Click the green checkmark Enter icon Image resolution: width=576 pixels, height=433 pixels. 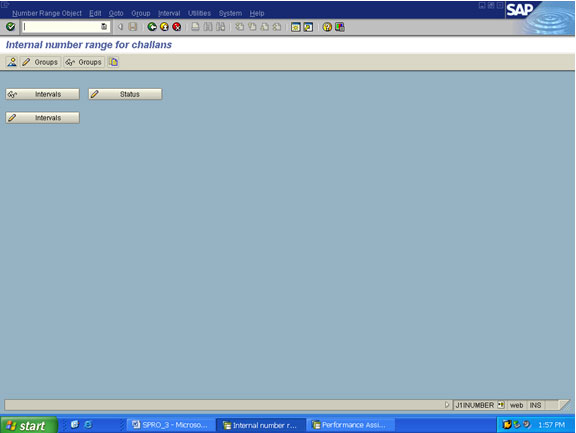(11, 26)
